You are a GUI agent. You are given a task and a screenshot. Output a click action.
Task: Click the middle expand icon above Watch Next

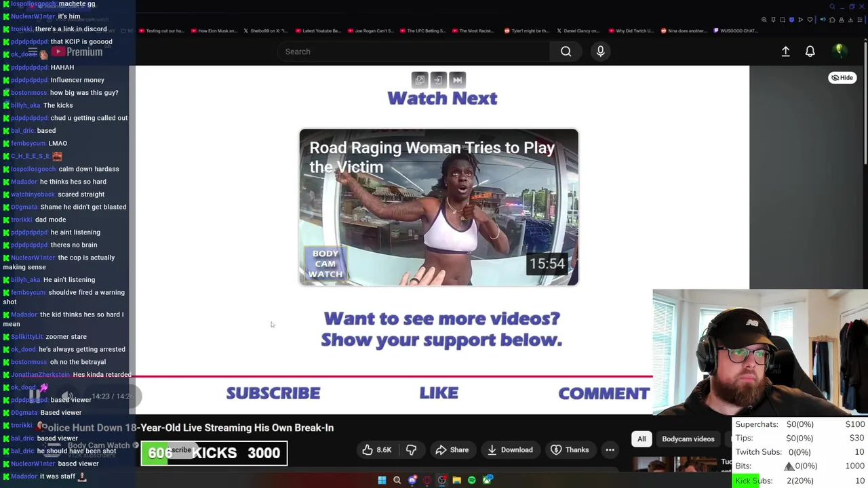(x=438, y=80)
